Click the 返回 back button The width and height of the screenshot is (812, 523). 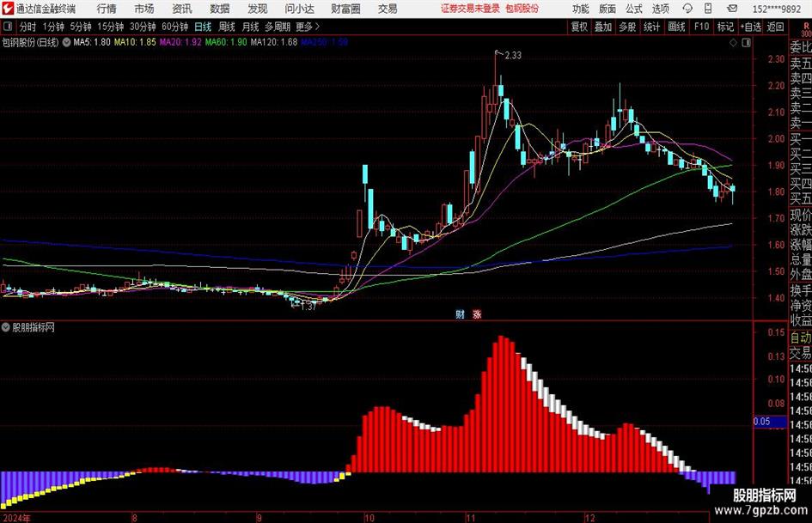(776, 27)
